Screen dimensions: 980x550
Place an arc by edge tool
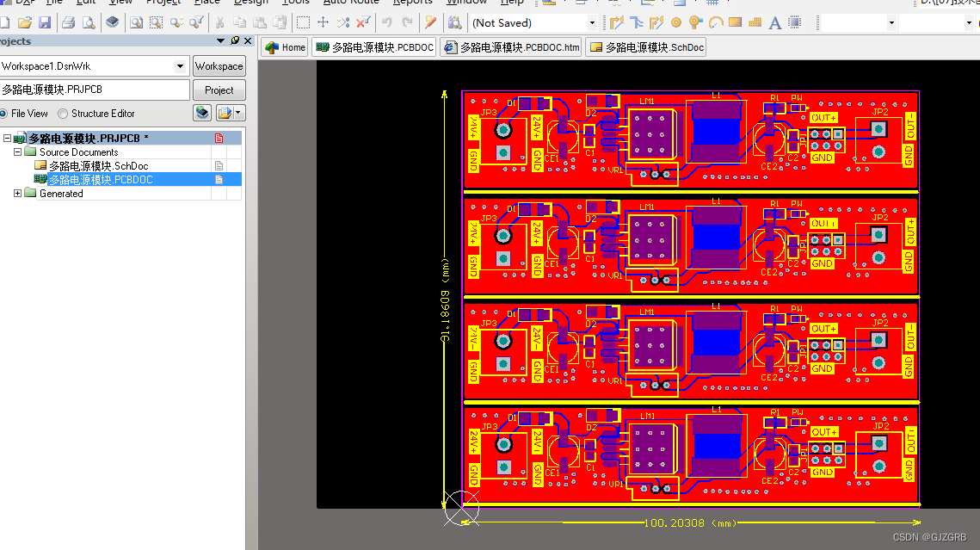[716, 23]
